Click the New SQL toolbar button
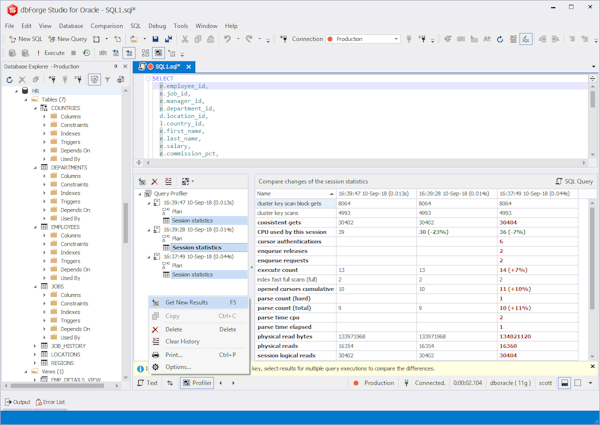Viewport: 600px width, 425px height. pyautogui.click(x=24, y=39)
